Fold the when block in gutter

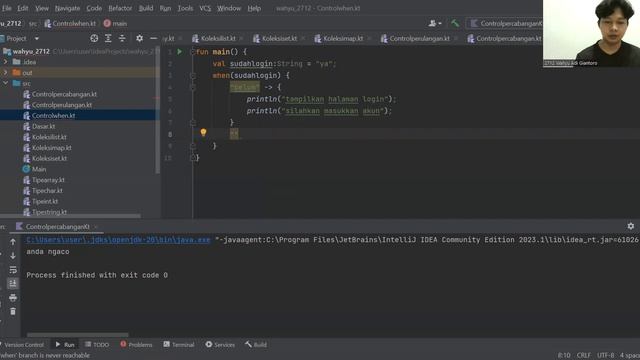click(x=193, y=76)
